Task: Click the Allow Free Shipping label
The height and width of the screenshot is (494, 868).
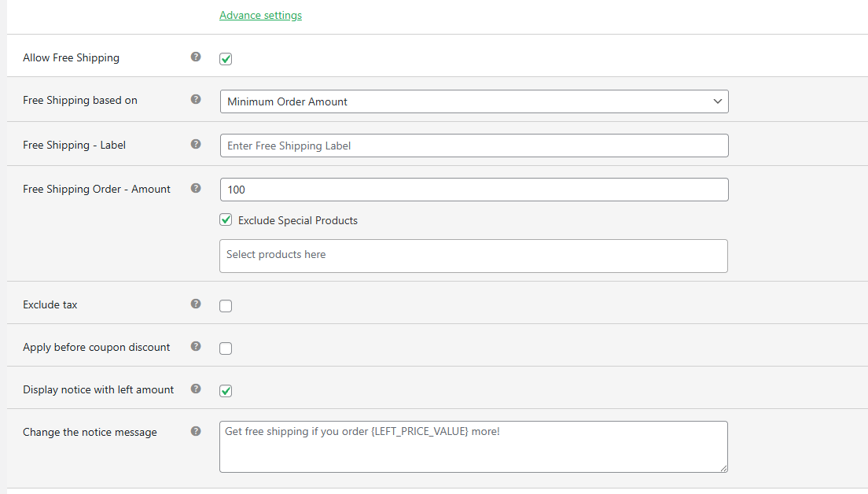Action: (71, 57)
